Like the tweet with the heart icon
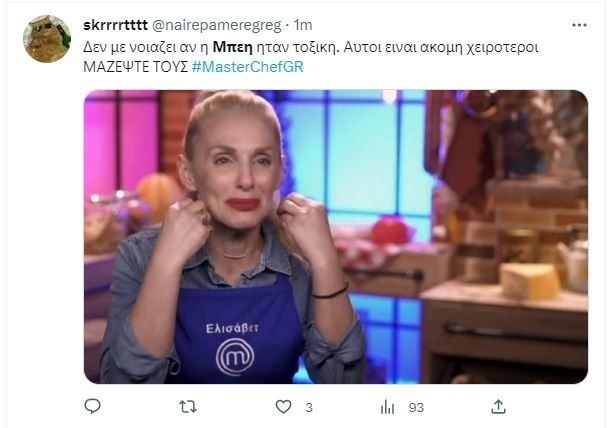610x428 pixels. 283,407
